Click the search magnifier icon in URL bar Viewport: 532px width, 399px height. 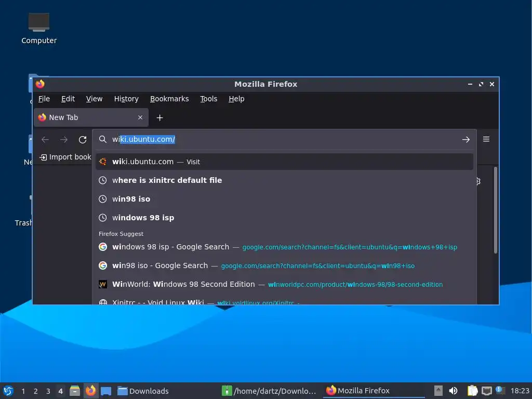point(102,139)
